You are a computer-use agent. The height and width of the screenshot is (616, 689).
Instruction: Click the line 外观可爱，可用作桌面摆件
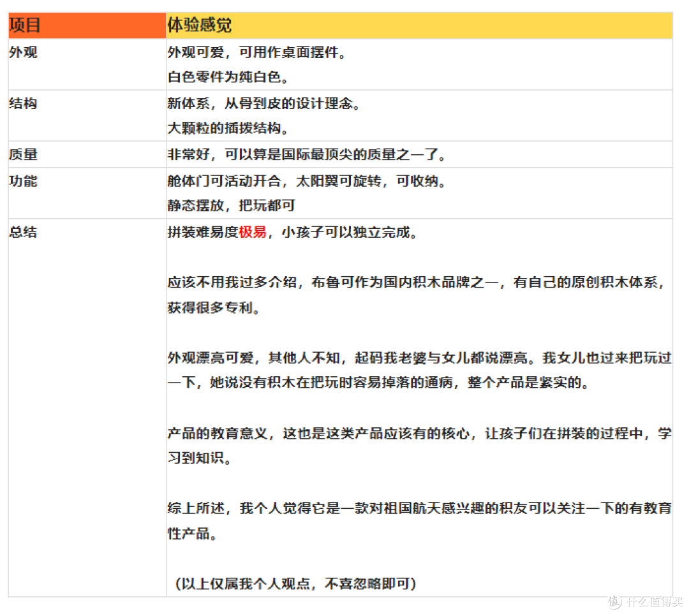click(x=258, y=52)
